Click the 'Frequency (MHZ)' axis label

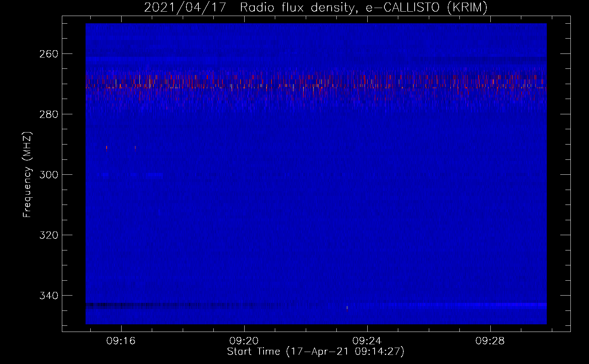27,174
